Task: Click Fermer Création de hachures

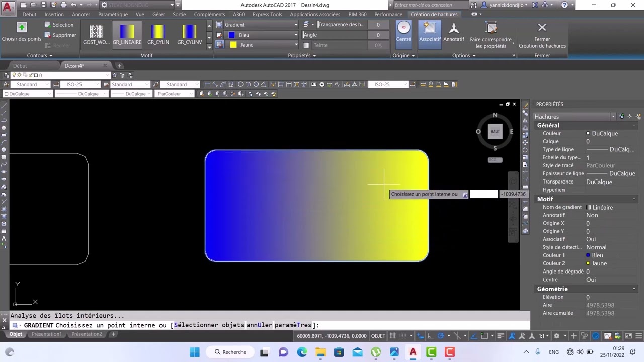Action: pos(542,35)
